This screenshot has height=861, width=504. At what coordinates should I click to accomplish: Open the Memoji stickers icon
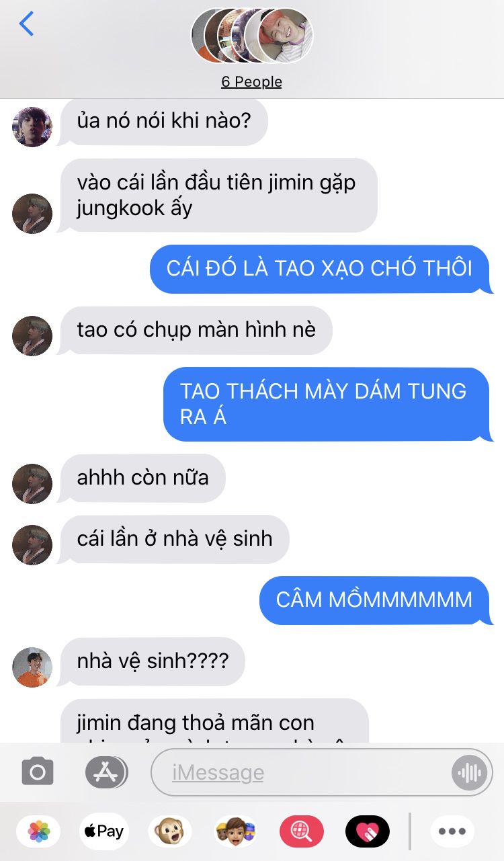[x=235, y=831]
